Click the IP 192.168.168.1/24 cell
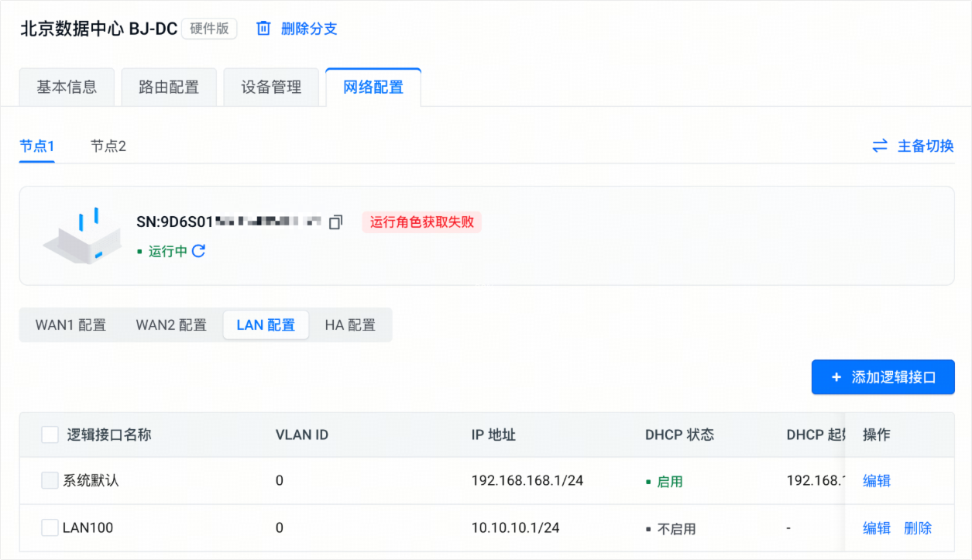972x560 pixels. (527, 481)
